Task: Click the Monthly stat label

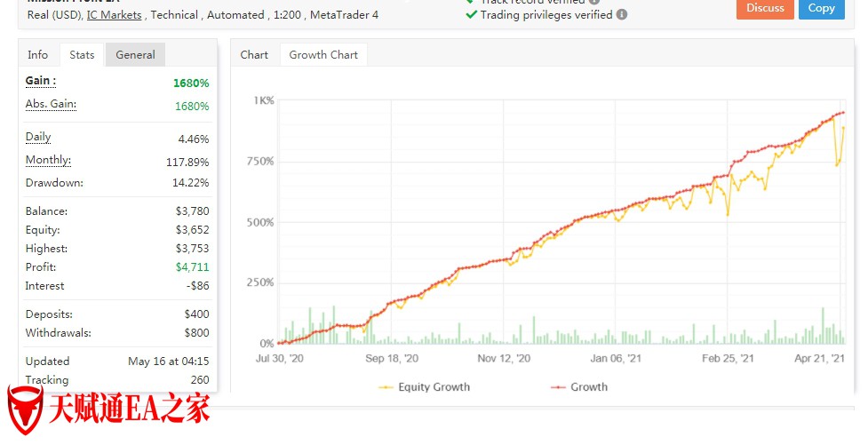Action: pyautogui.click(x=48, y=161)
